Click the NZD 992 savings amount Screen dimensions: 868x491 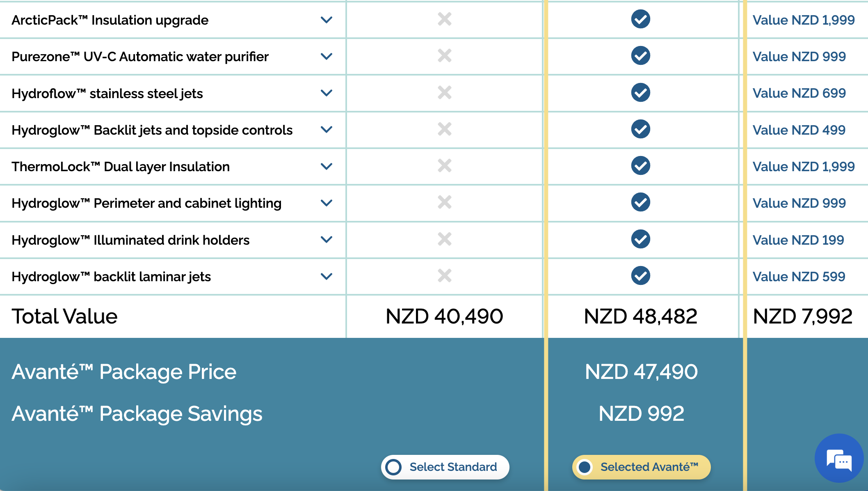click(641, 413)
